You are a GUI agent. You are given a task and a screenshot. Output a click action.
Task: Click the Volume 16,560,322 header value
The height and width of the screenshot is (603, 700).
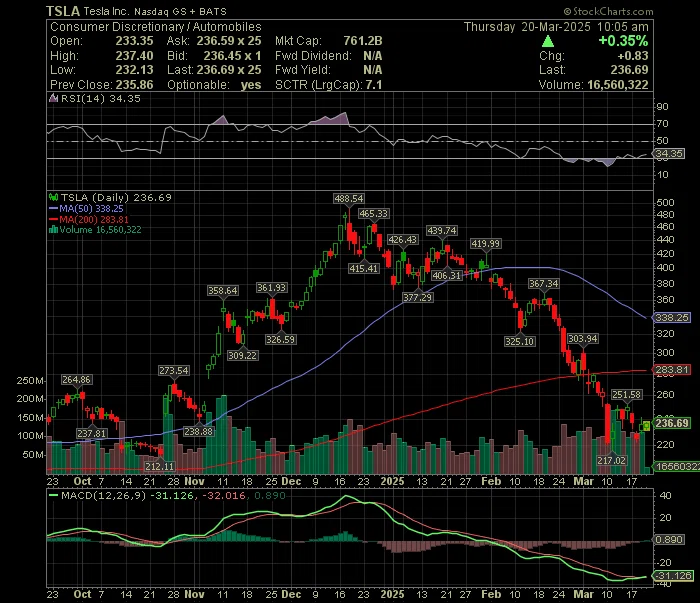click(617, 85)
